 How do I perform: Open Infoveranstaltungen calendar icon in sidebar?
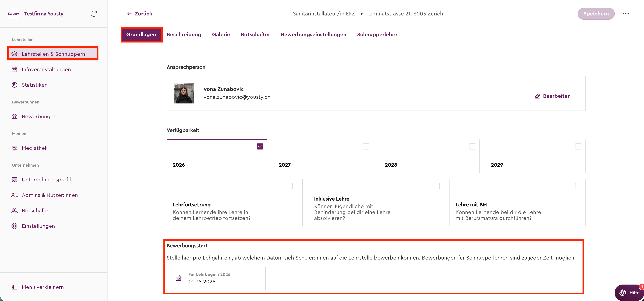pyautogui.click(x=14, y=70)
